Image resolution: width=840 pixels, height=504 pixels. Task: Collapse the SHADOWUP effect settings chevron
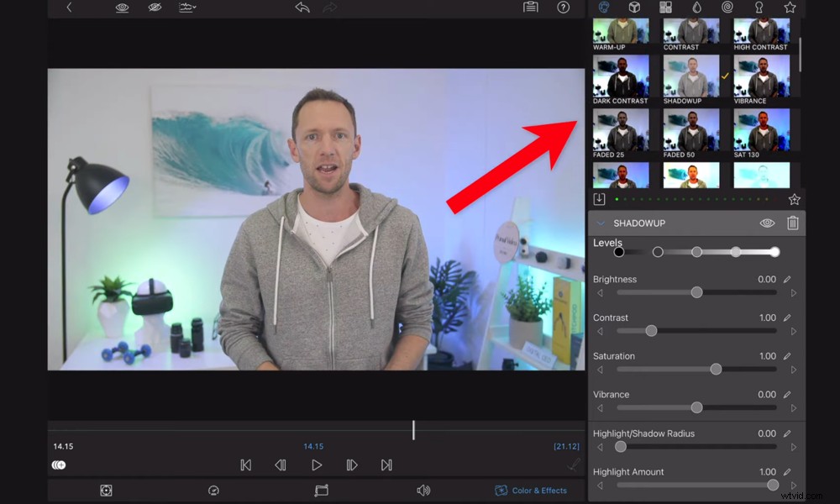tap(600, 223)
